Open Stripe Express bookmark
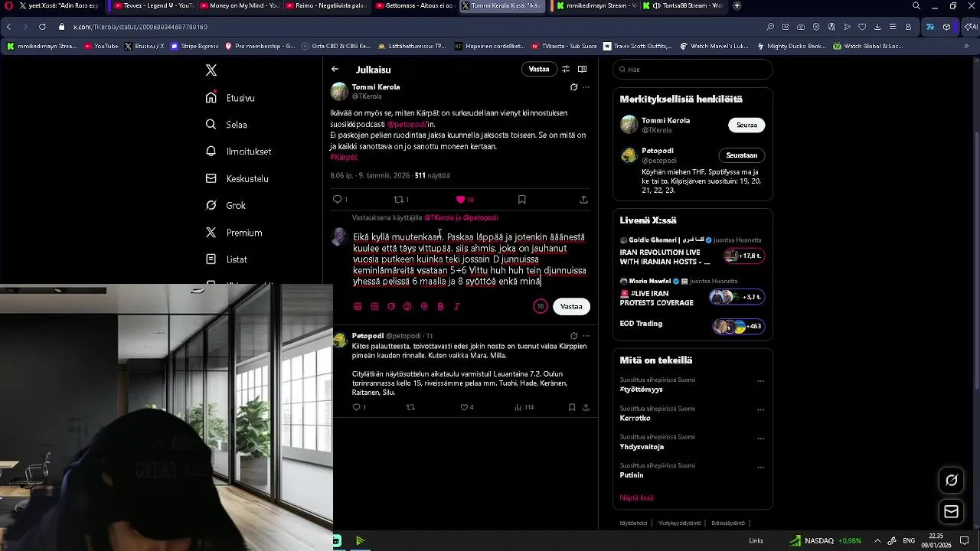 click(194, 46)
